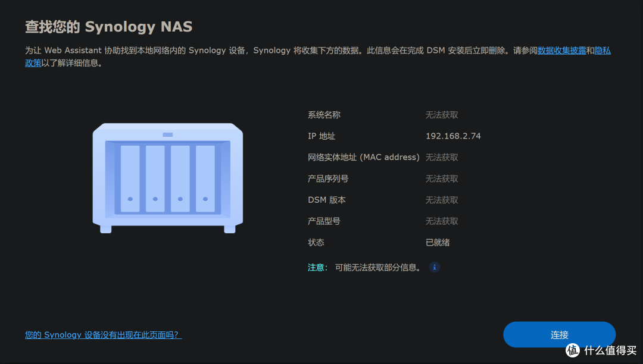Open the 隐私政策 privacy policy link
643x364 pixels.
click(603, 51)
